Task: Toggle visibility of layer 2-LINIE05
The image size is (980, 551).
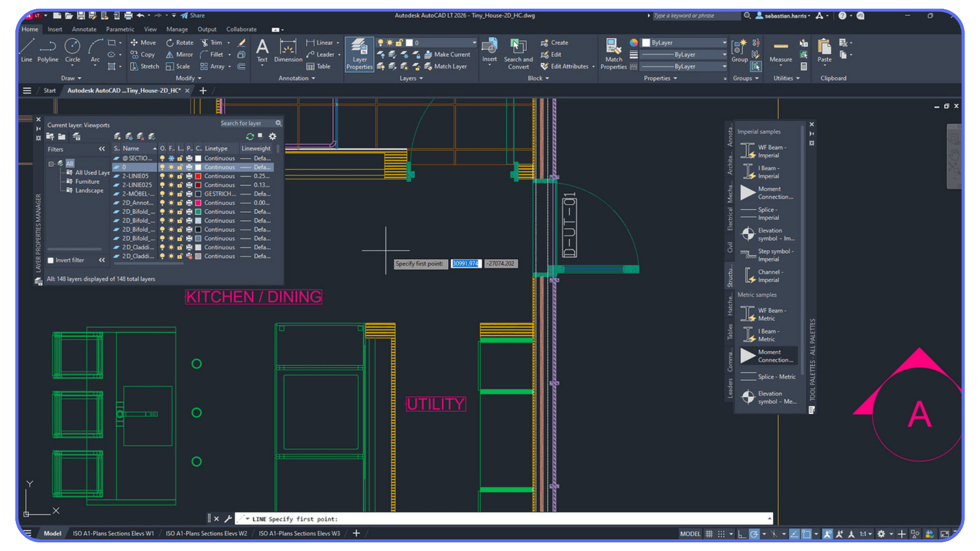Action: coord(162,176)
